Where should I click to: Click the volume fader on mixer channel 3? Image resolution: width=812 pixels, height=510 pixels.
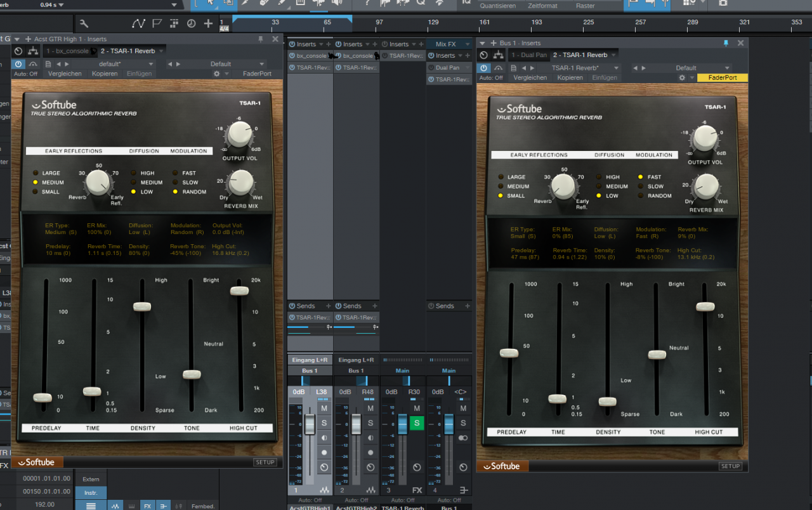tap(402, 423)
